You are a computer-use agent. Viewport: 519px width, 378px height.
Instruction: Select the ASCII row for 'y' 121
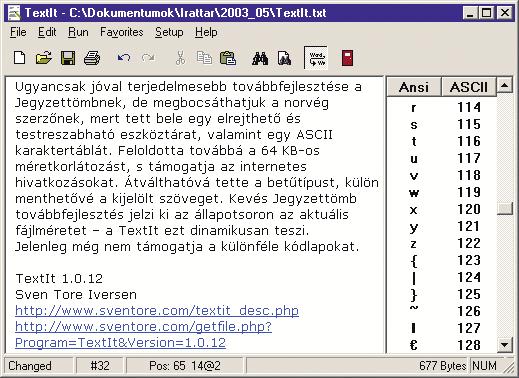(x=442, y=226)
